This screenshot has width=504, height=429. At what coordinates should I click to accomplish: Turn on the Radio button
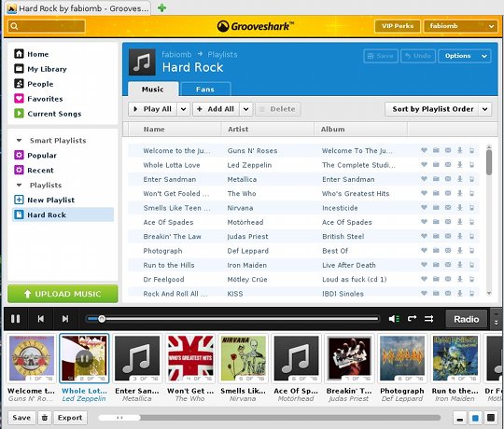pyautogui.click(x=466, y=319)
